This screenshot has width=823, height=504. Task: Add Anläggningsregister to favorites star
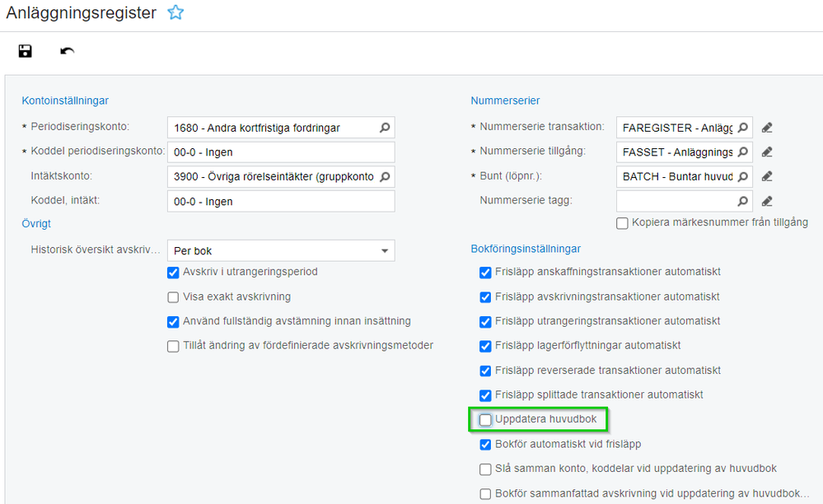click(x=175, y=12)
